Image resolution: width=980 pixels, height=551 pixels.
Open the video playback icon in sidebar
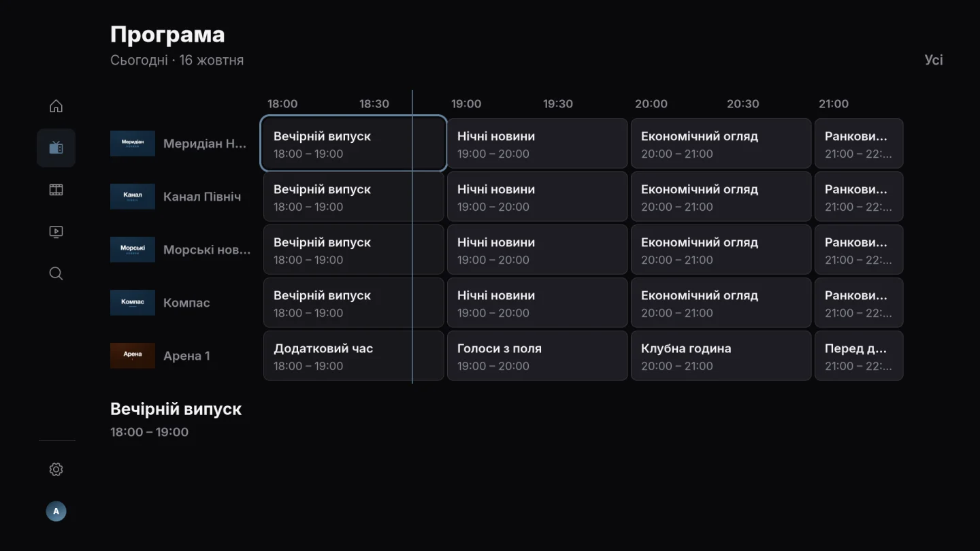[x=56, y=232]
